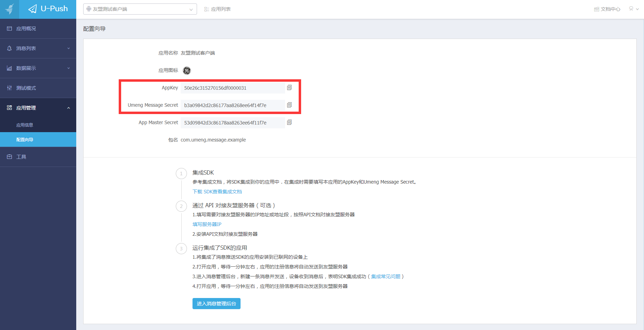Click the App Master Secret value field
644x330 pixels.
click(x=233, y=123)
